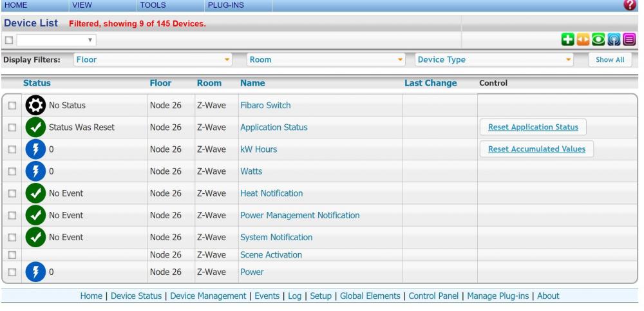
Task: Open the Room filter dropdown
Action: coord(325,60)
